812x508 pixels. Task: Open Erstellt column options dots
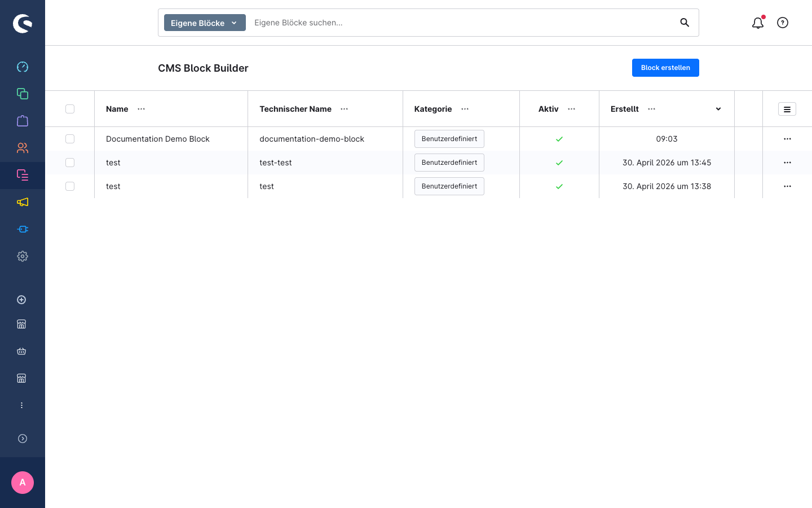coord(652,109)
